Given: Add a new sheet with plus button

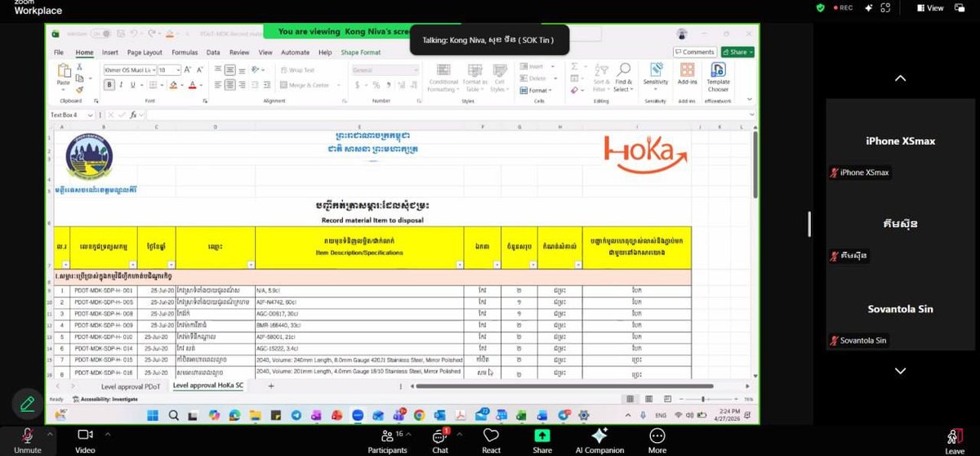Looking at the screenshot, I should (271, 386).
